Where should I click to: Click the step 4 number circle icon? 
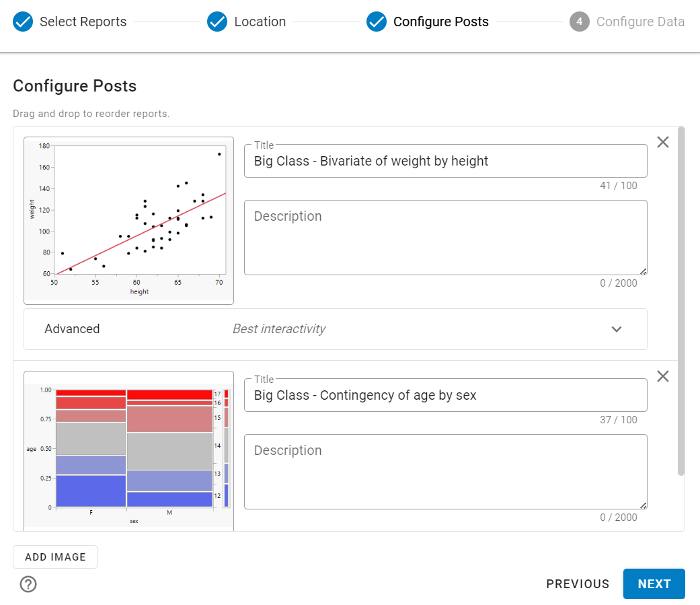coord(579,22)
